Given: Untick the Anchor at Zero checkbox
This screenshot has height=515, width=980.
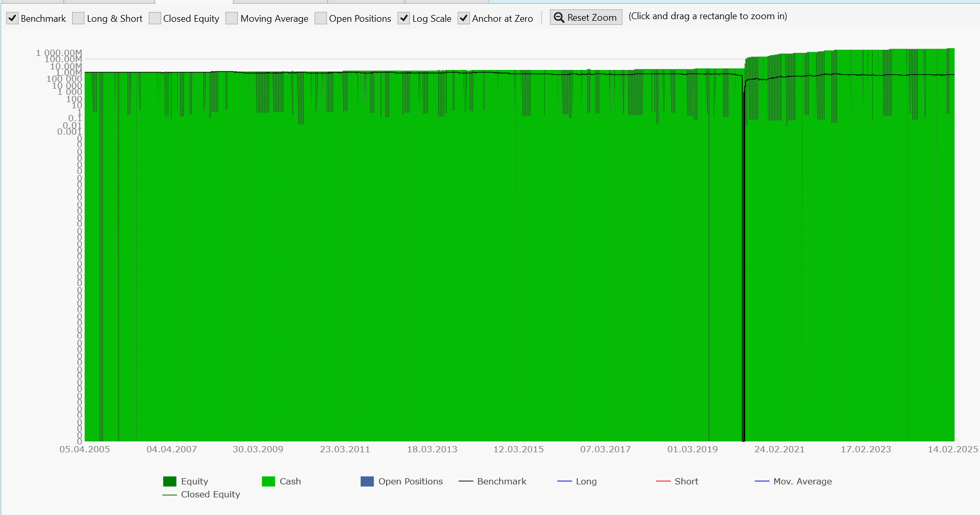Looking at the screenshot, I should [x=464, y=19].
